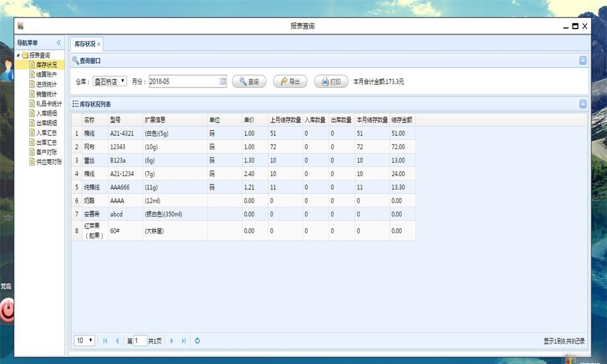607x364 pixels.
Task: Click the 查询 search button
Action: [x=249, y=82]
